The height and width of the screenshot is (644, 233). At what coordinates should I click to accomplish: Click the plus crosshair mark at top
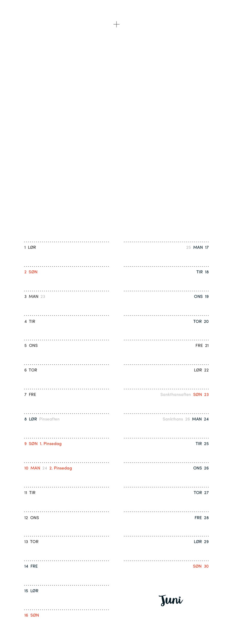pyautogui.click(x=116, y=24)
